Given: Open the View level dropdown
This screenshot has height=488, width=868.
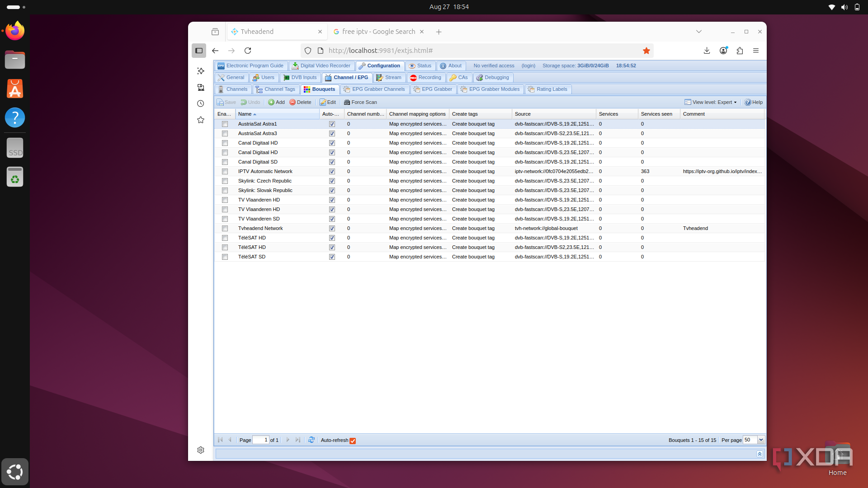Looking at the screenshot, I should point(710,102).
